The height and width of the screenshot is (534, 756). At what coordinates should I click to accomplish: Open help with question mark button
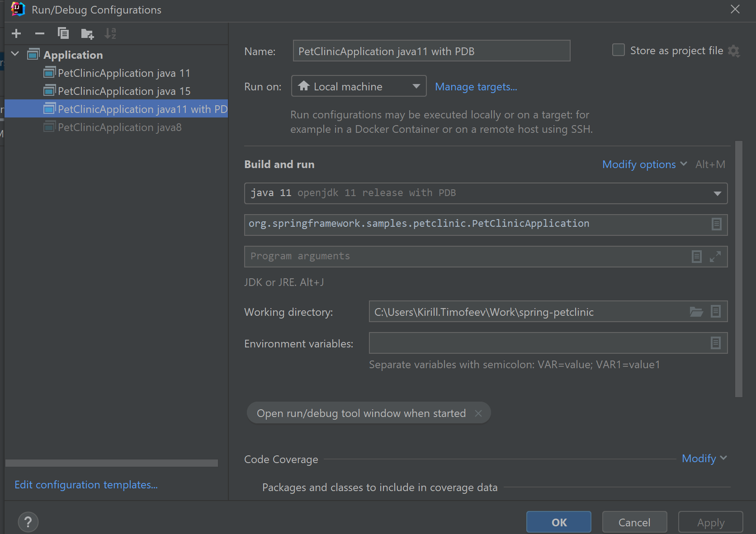click(x=28, y=522)
